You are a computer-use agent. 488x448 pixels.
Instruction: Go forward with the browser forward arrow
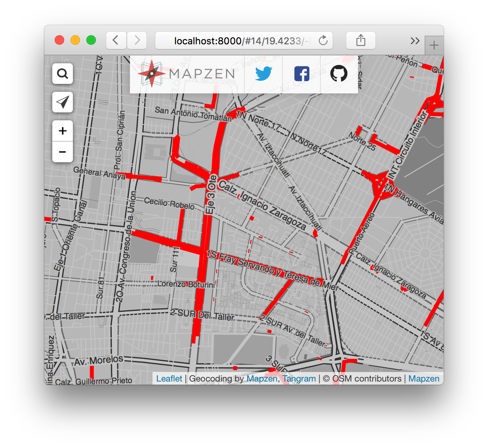[137, 40]
